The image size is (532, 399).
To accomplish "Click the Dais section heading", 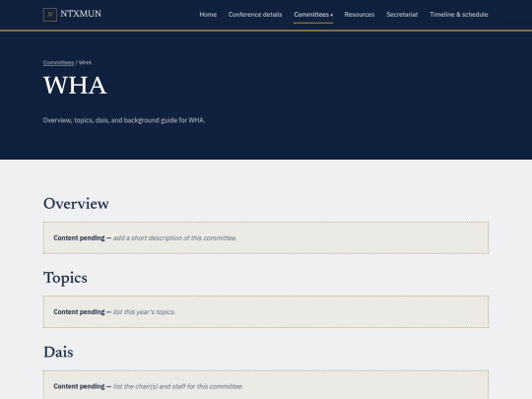I will click(58, 352).
